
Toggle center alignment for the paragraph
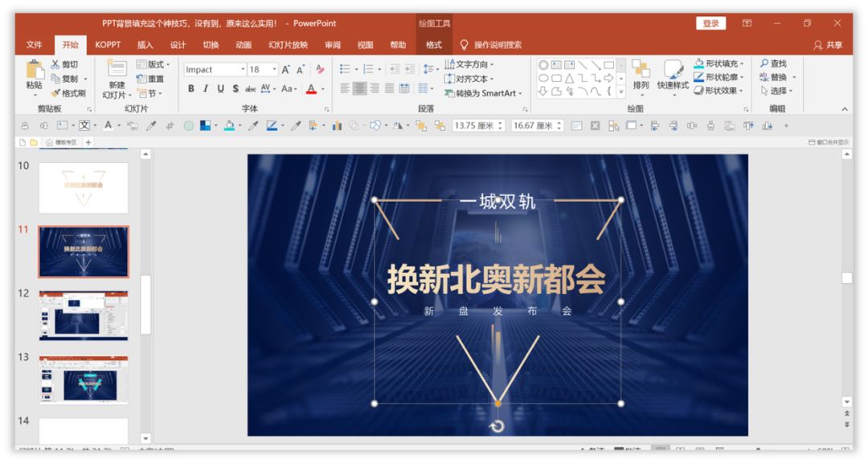pos(359,88)
